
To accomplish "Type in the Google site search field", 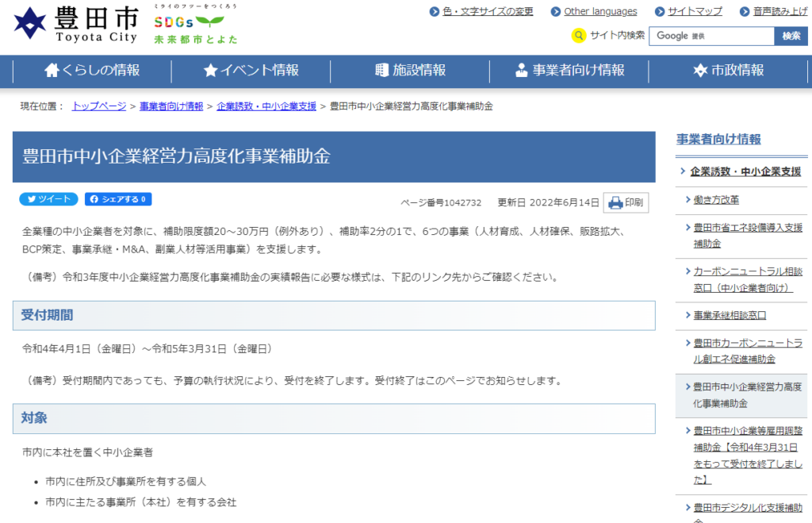I will click(x=710, y=36).
